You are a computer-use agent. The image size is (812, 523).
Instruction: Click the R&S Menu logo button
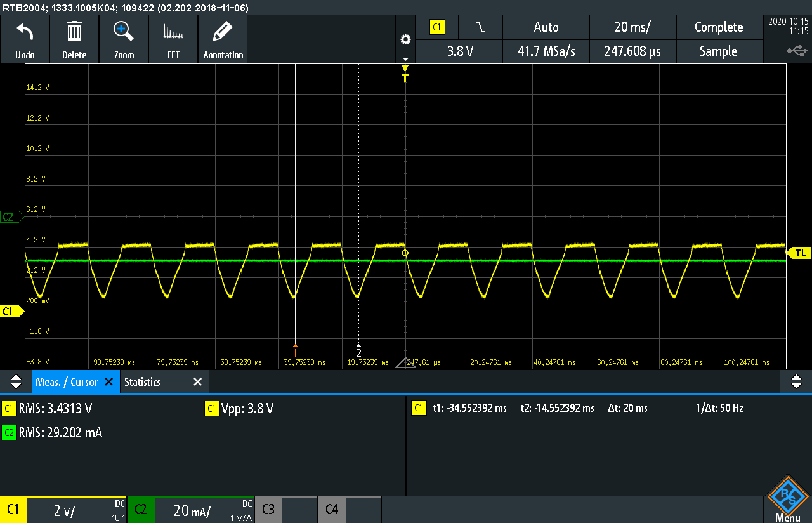click(787, 500)
